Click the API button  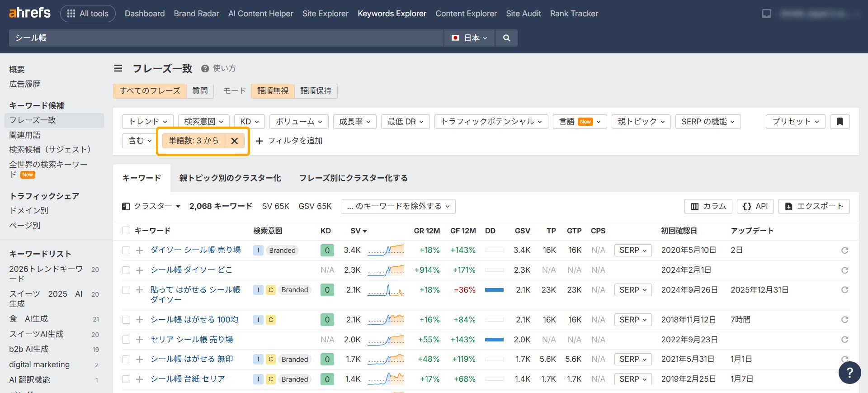coord(755,206)
